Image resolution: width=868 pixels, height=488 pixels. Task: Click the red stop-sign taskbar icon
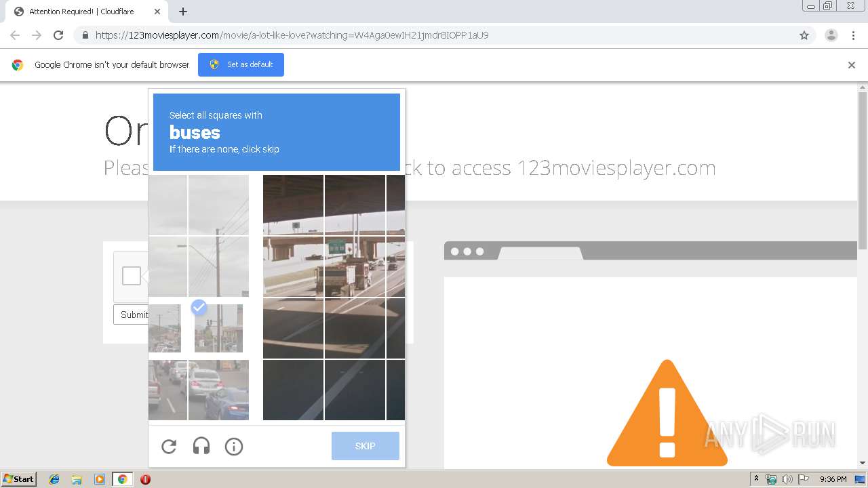[x=145, y=479]
